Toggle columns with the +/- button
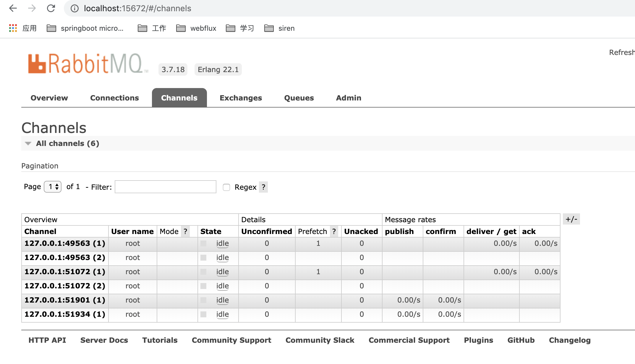The width and height of the screenshot is (635, 364). tap(571, 219)
